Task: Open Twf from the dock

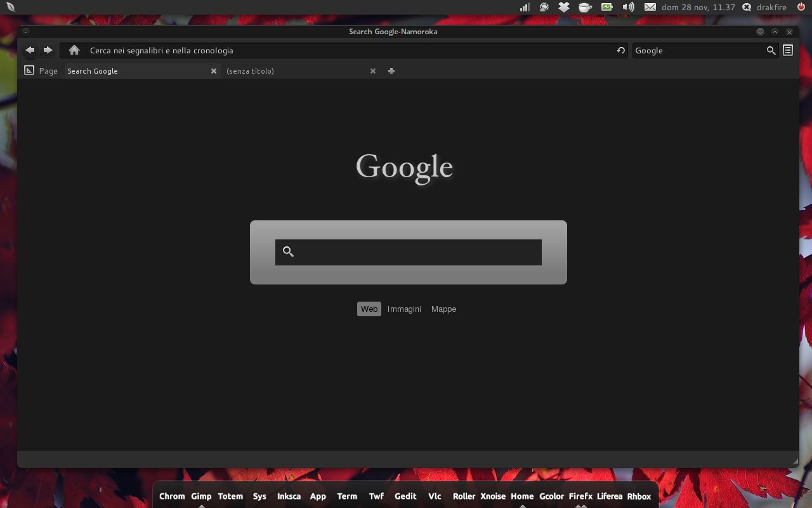Action: pos(376,497)
